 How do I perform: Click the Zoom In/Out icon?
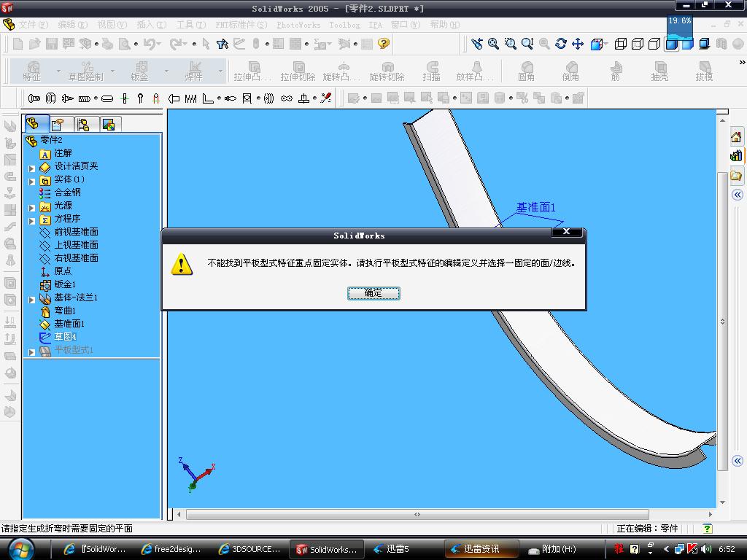[527, 44]
